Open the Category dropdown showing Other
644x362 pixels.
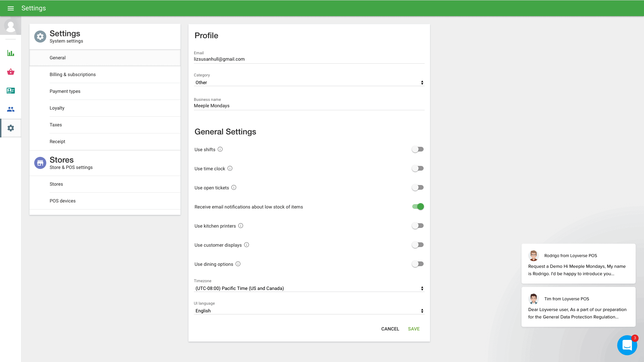[309, 82]
